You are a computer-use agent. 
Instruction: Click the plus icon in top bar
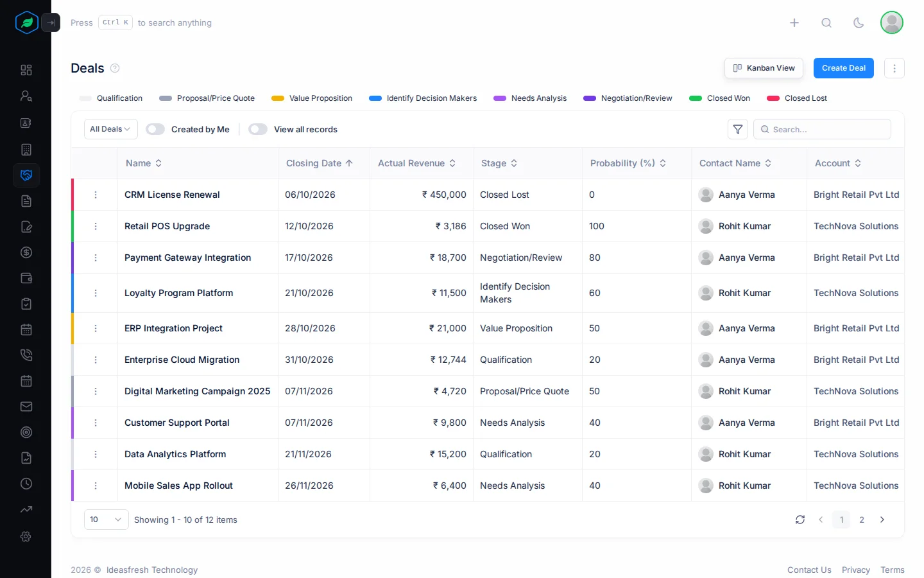794,22
